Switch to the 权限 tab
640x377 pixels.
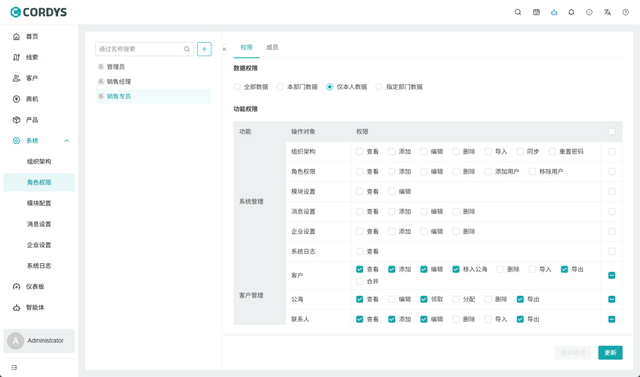(246, 48)
